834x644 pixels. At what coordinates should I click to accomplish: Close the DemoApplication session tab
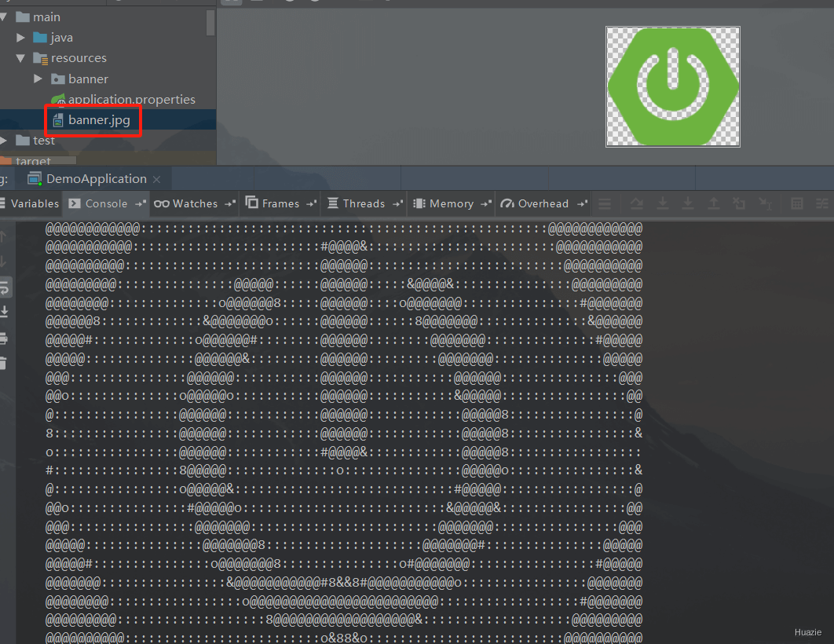[x=157, y=180]
